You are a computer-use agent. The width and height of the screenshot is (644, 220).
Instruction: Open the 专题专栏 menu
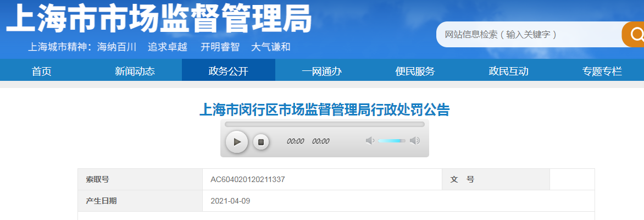(602, 71)
